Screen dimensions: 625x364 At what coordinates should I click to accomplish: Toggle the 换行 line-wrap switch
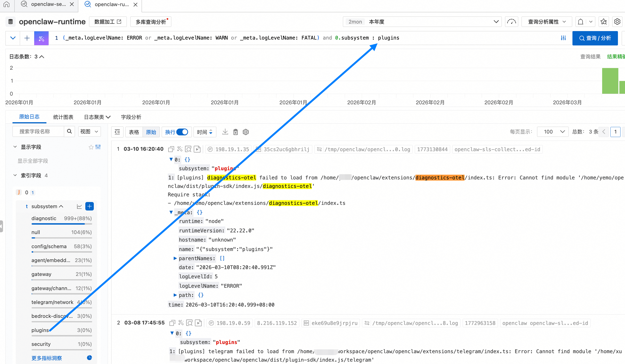tap(182, 132)
